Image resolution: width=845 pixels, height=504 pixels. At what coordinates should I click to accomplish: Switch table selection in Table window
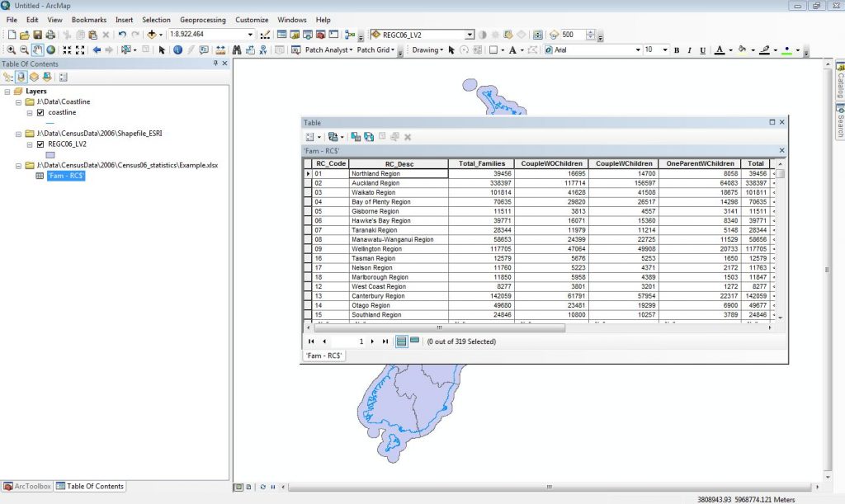pyautogui.click(x=369, y=137)
